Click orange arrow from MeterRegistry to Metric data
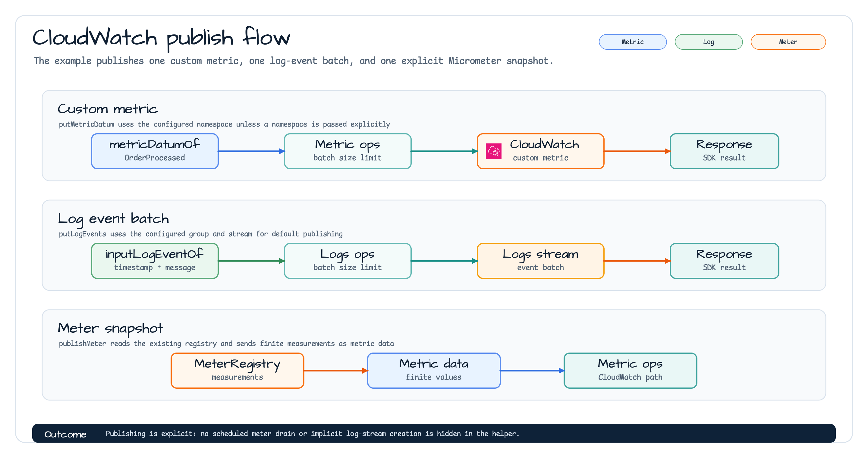This screenshot has width=868, height=458. (x=336, y=370)
